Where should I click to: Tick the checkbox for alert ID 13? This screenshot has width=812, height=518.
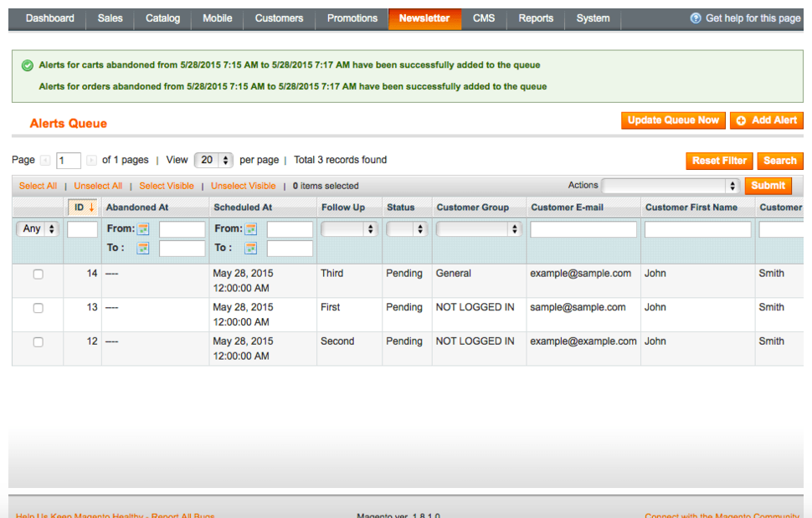pos(39,309)
